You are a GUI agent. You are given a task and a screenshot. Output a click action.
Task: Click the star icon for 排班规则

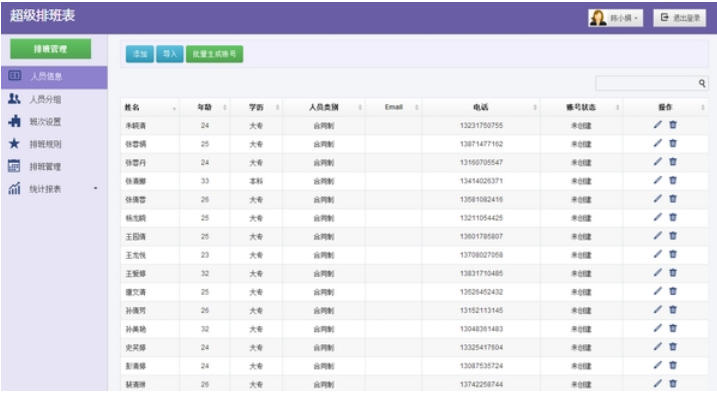[15, 144]
